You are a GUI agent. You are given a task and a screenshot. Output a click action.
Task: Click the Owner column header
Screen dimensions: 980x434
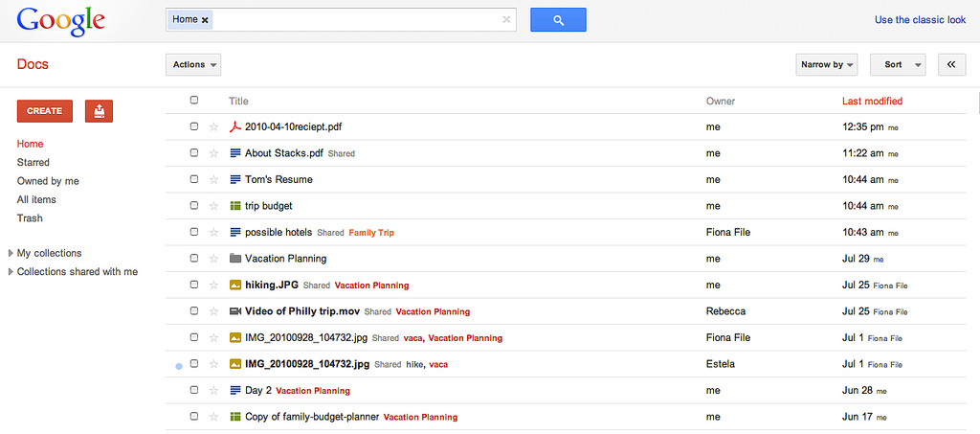pos(721,102)
